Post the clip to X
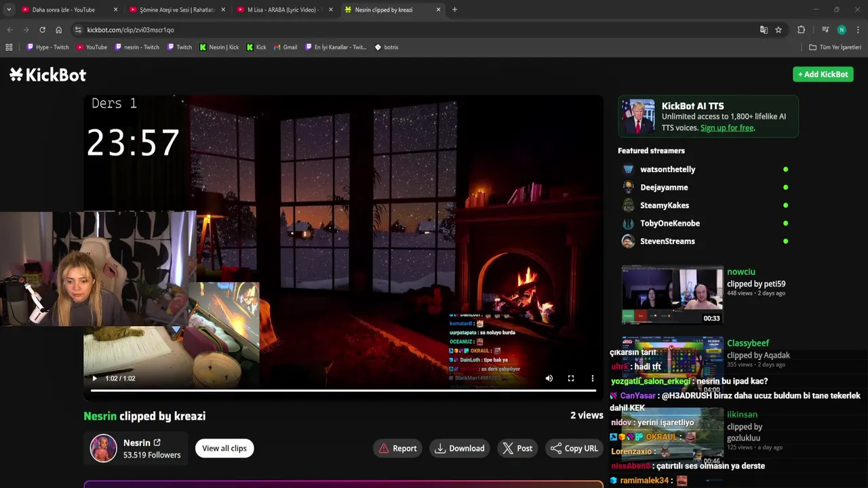868x488 pixels. click(x=517, y=448)
